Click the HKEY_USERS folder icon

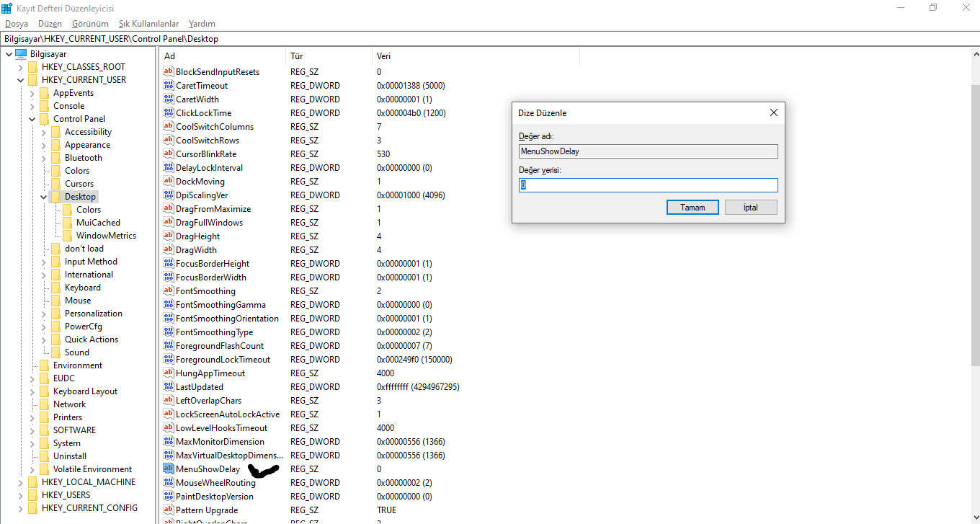(33, 495)
